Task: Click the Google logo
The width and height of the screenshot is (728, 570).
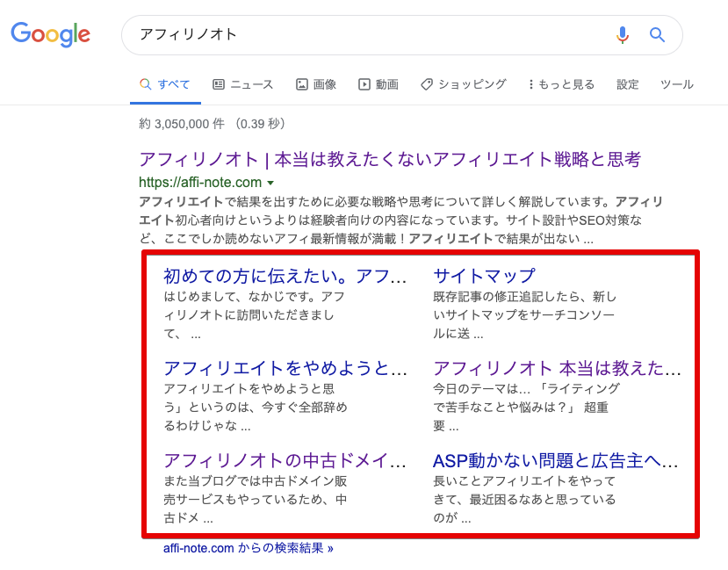Action: 50,34
